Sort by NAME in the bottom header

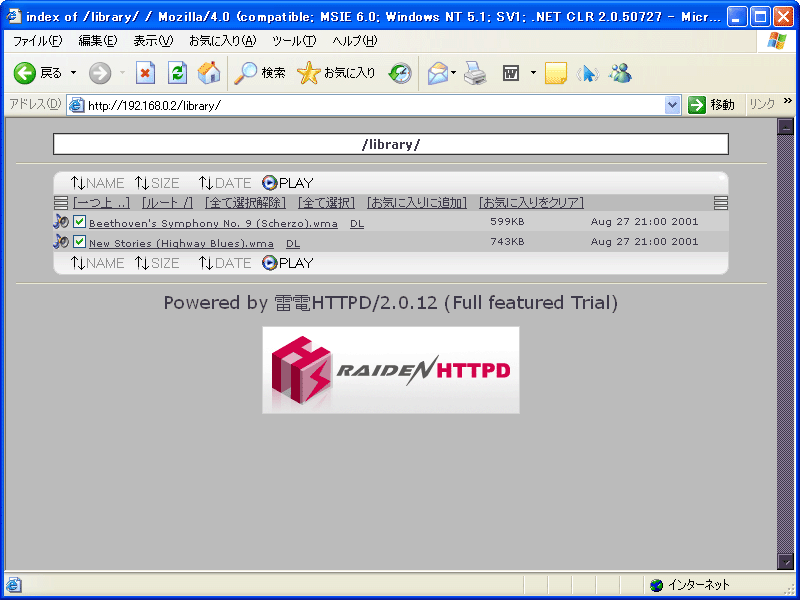tap(97, 263)
